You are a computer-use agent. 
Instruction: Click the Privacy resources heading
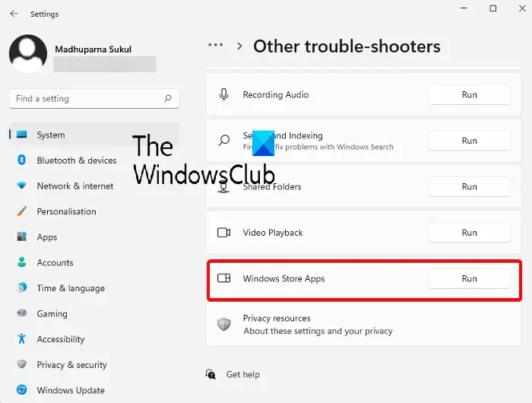click(277, 318)
